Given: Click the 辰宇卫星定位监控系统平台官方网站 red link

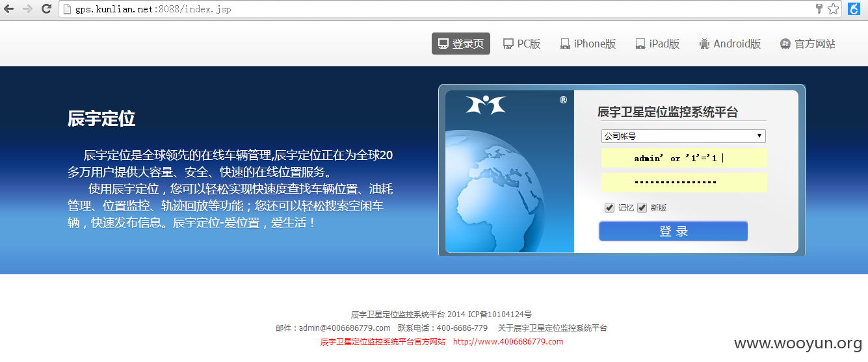Looking at the screenshot, I should [x=383, y=341].
